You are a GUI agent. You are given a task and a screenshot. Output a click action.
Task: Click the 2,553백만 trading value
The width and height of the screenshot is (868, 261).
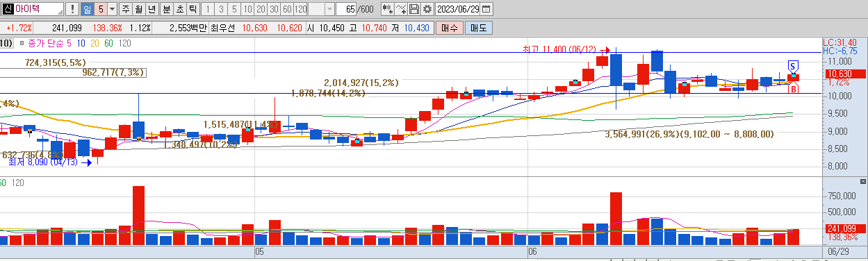pyautogui.click(x=188, y=28)
